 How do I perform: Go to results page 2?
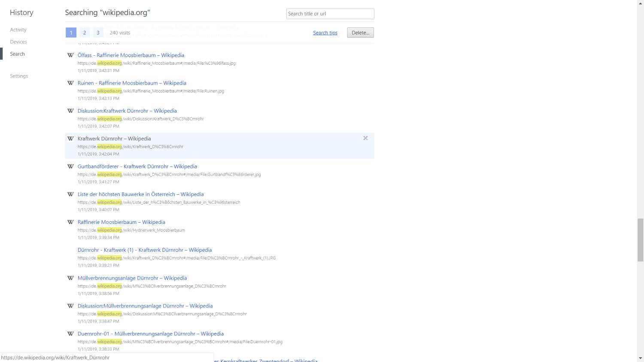pos(85,33)
